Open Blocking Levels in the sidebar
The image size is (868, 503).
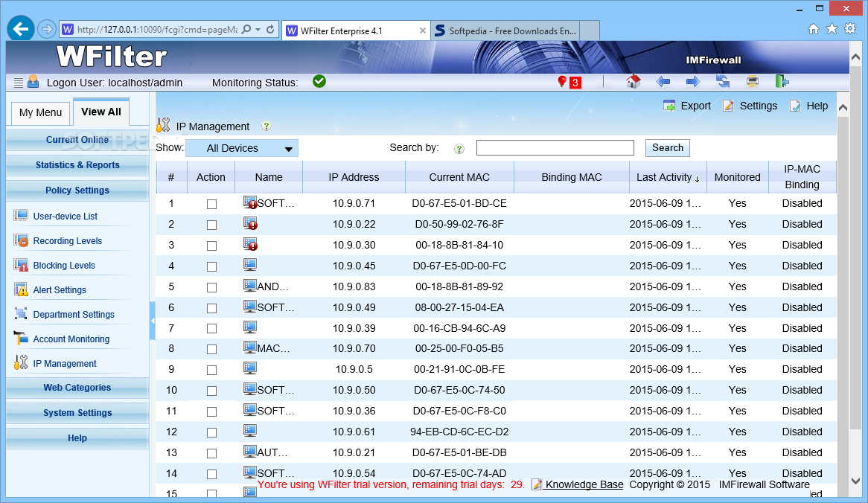(x=64, y=266)
